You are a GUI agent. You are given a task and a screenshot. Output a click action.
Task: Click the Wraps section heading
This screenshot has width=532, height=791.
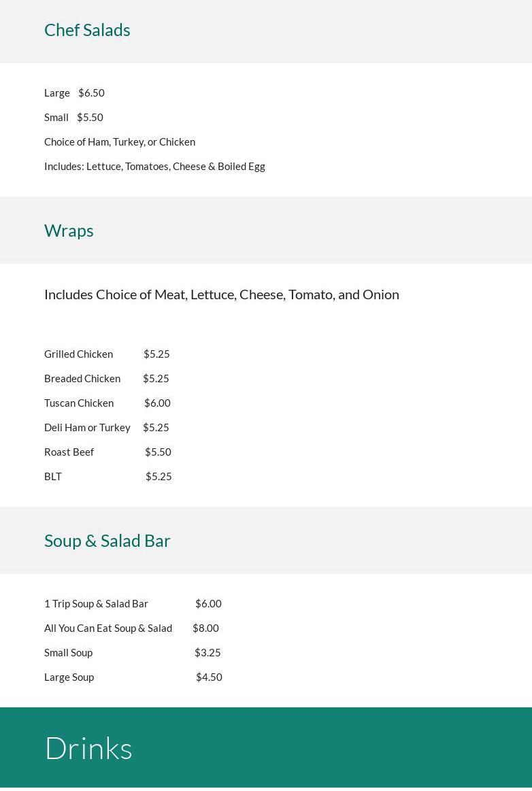tap(69, 231)
